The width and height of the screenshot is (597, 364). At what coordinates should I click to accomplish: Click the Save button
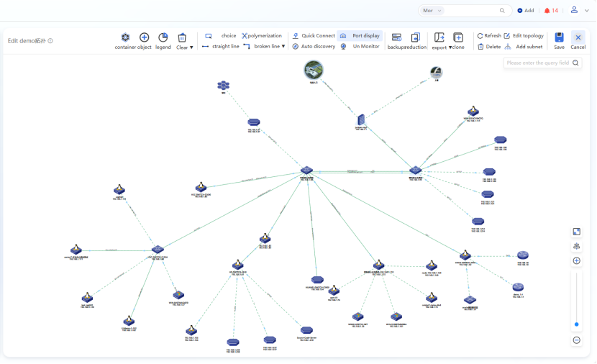point(559,40)
